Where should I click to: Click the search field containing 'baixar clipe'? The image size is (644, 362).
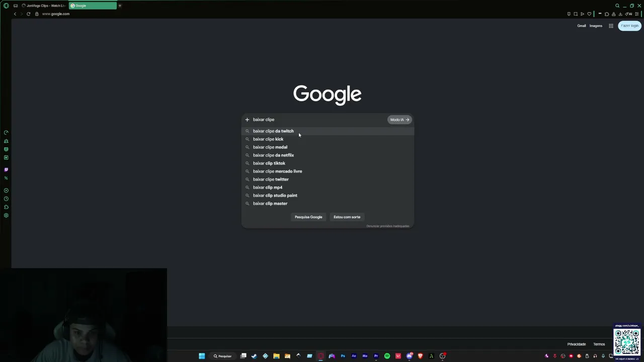click(318, 120)
